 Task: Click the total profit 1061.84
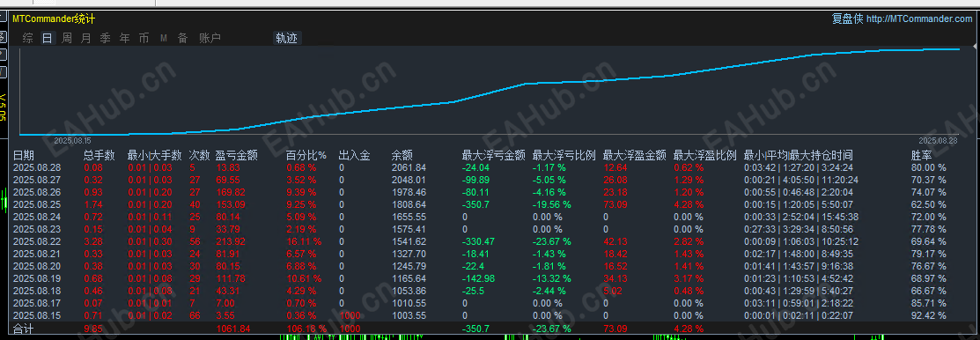[233, 329]
